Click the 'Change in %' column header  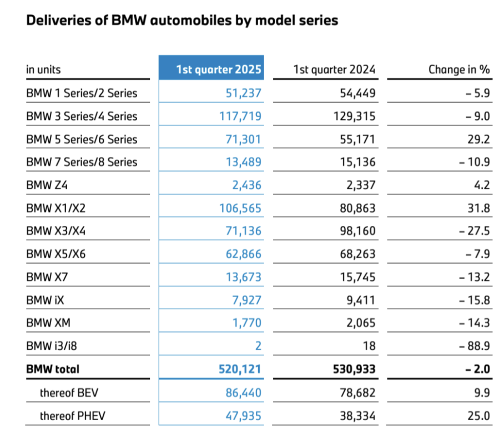coord(459,69)
